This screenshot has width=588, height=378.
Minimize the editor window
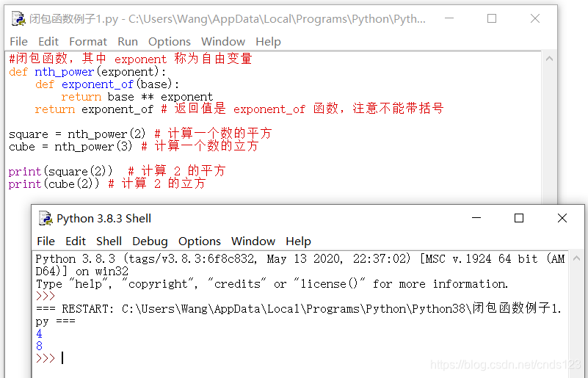449,18
